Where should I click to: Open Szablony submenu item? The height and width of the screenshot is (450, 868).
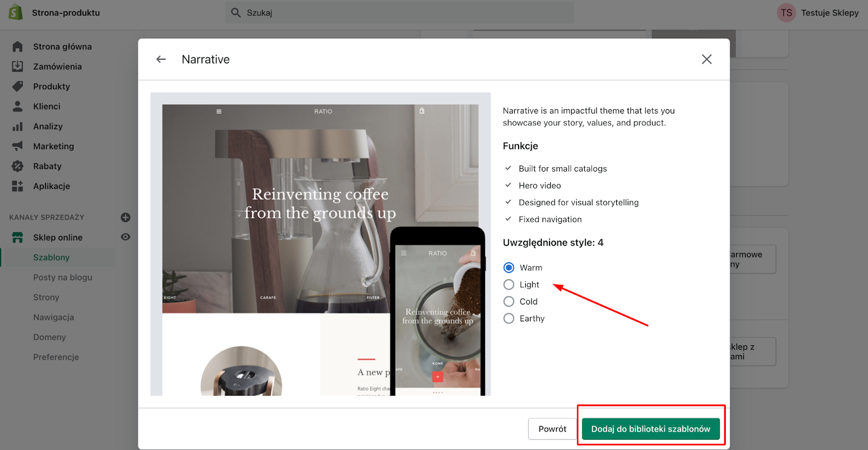click(52, 257)
